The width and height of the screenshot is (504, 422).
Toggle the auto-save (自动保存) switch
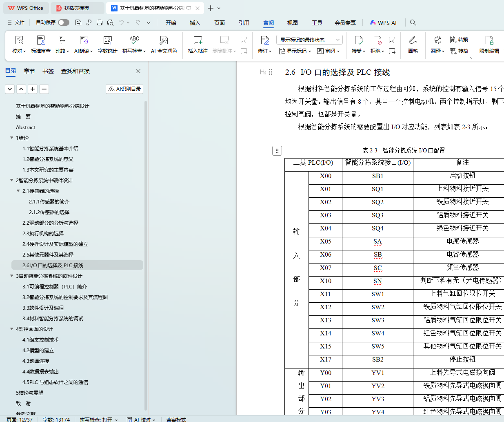tap(64, 22)
